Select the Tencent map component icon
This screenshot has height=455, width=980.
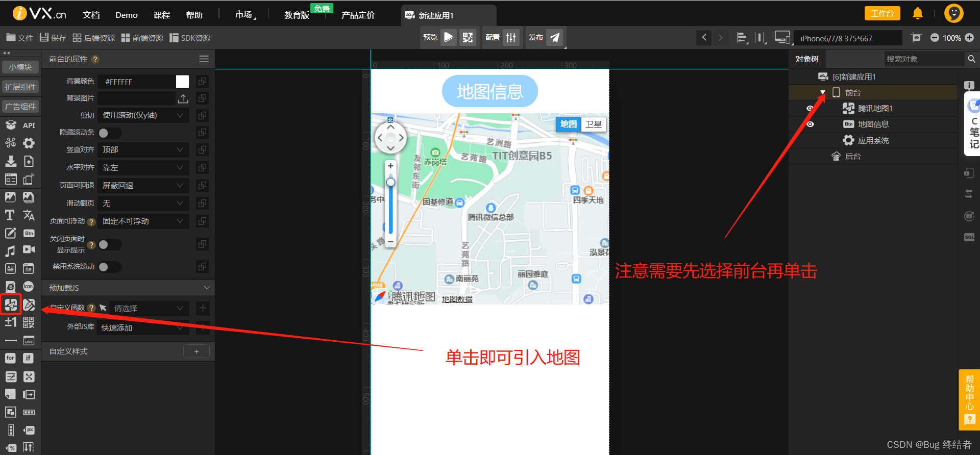[11, 305]
